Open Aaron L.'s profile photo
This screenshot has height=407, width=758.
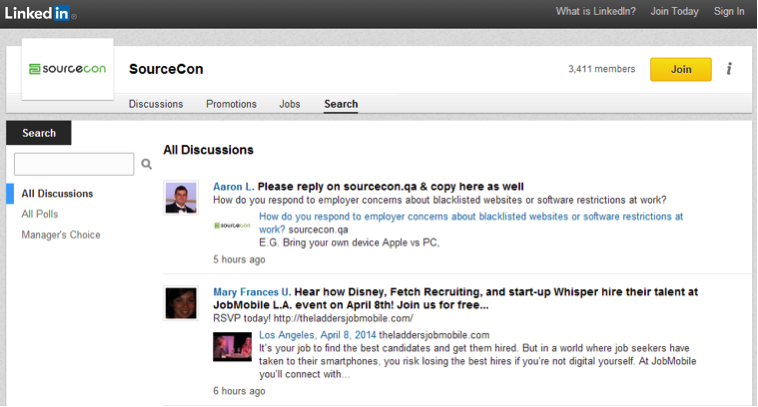coord(181,198)
